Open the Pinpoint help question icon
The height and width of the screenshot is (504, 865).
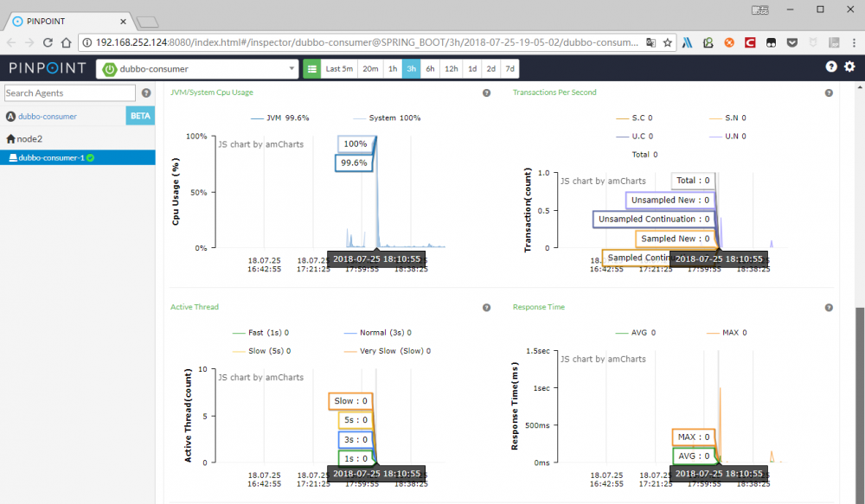click(x=830, y=67)
